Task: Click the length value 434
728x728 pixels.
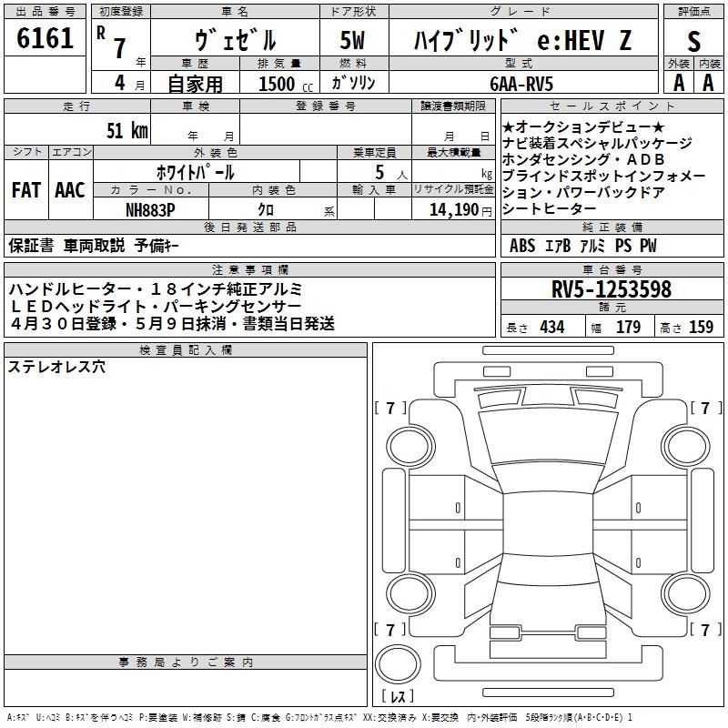Action: click(552, 327)
